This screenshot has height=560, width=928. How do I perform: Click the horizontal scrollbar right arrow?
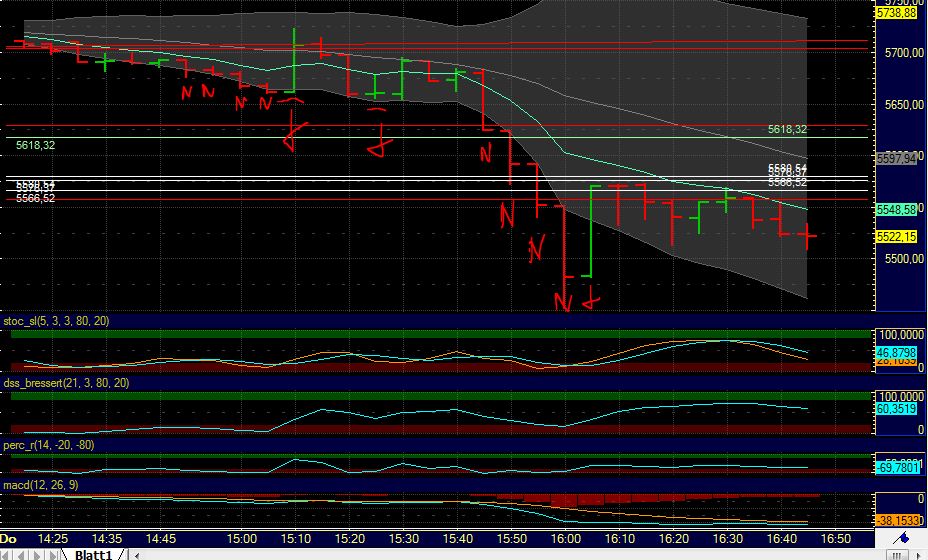pyautogui.click(x=919, y=554)
